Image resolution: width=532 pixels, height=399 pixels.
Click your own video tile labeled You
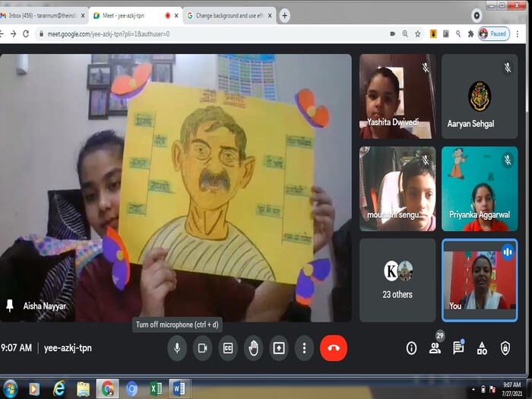click(x=480, y=280)
